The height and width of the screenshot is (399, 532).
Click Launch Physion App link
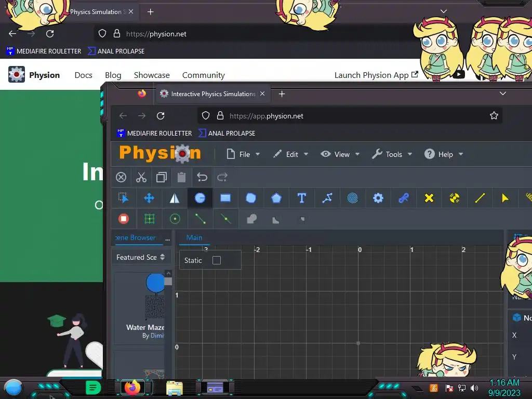click(x=376, y=75)
